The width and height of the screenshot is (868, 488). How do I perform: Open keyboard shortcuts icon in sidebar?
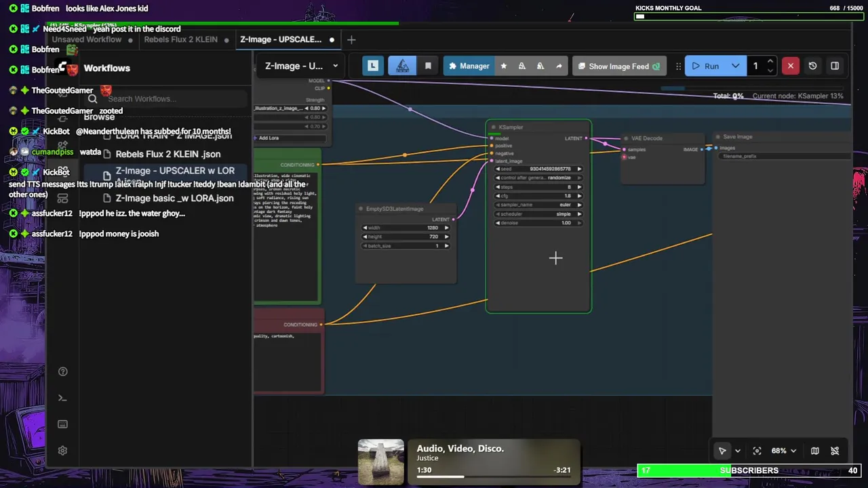[62, 424]
